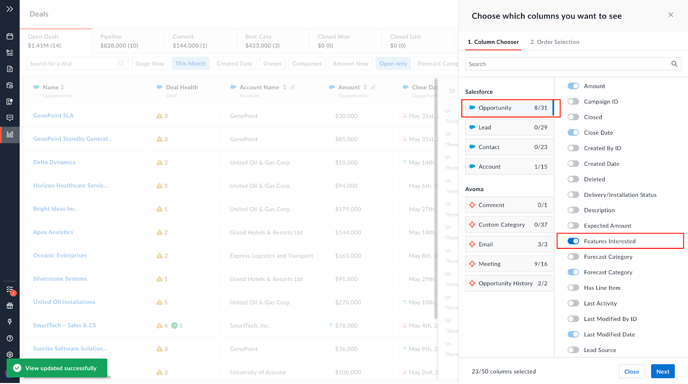Open the Amount Now filter

pos(350,64)
